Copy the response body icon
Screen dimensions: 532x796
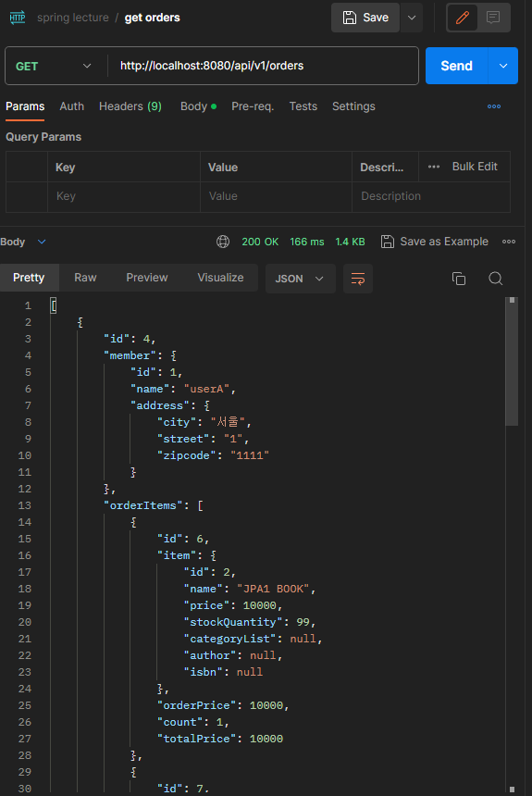(459, 279)
